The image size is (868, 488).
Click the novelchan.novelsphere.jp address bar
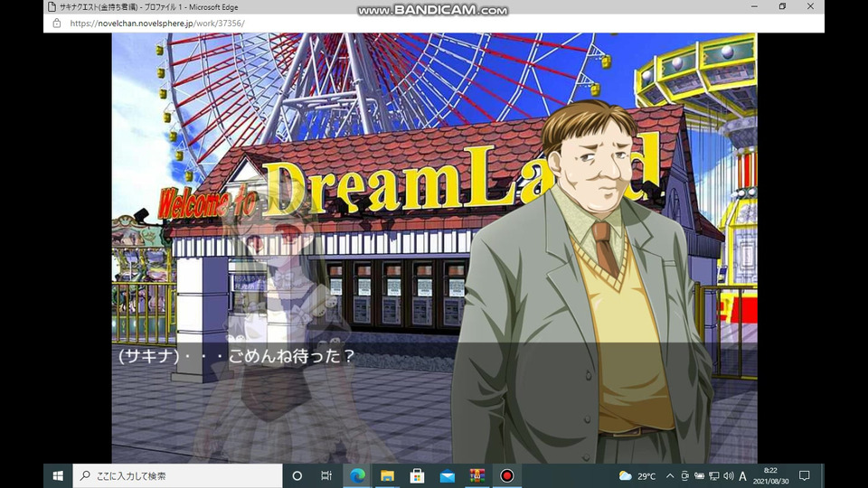[157, 23]
